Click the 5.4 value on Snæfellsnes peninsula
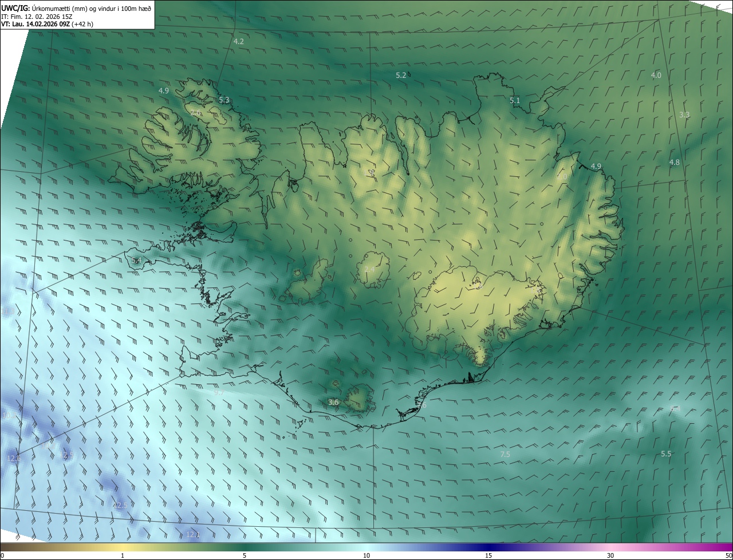Viewport: 733px width, 560px height. pos(136,261)
